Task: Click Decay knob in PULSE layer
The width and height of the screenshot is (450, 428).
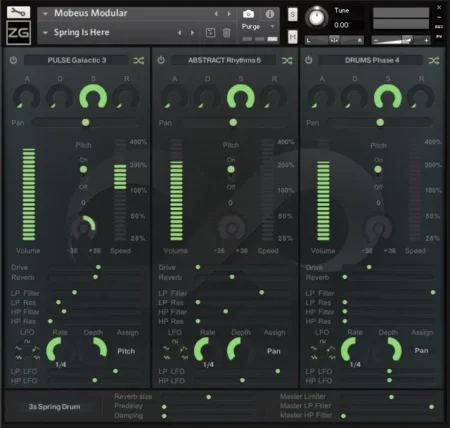Action: click(60, 97)
